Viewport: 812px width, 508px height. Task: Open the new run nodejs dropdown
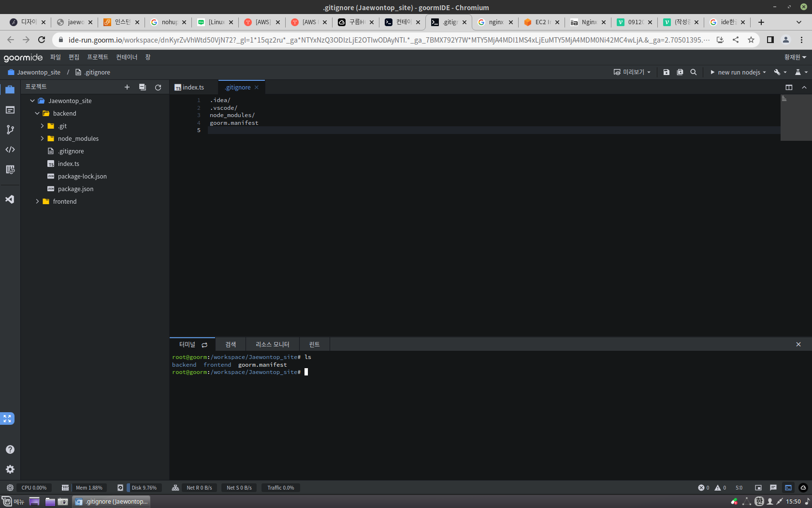(x=738, y=72)
